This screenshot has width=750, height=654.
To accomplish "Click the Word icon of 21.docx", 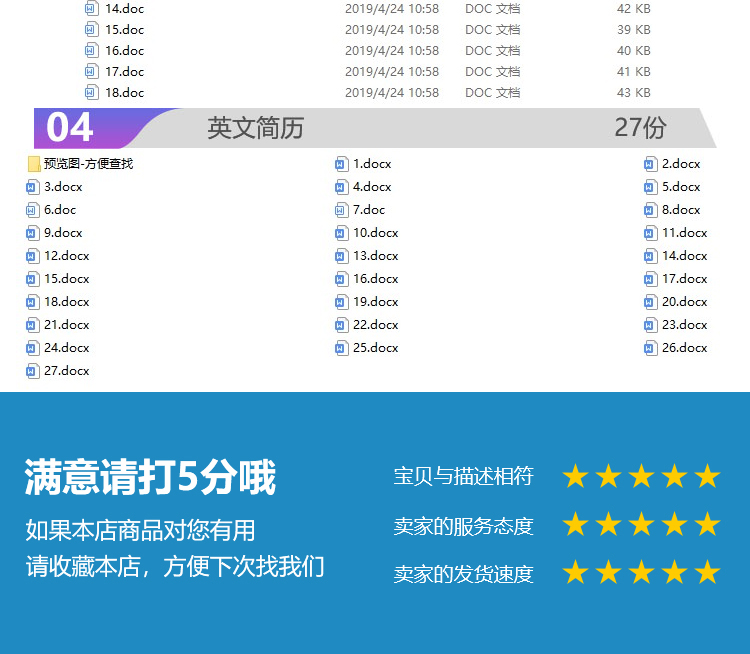I will click(32, 325).
